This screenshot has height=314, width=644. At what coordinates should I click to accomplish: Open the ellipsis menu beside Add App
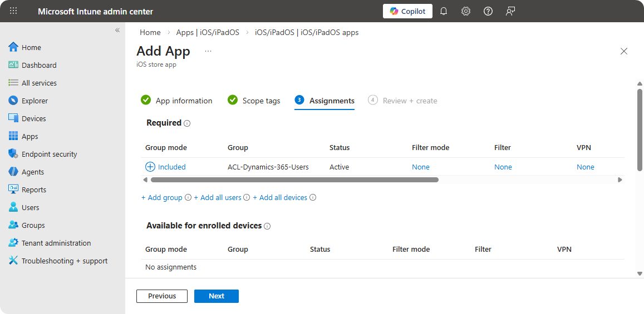[x=208, y=51]
